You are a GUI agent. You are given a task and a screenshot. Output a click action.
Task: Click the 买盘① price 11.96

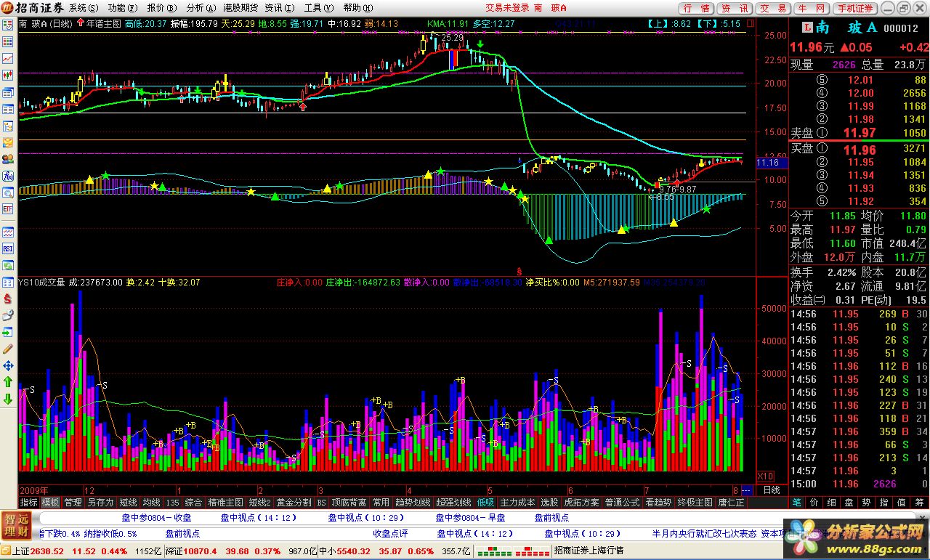pos(860,150)
